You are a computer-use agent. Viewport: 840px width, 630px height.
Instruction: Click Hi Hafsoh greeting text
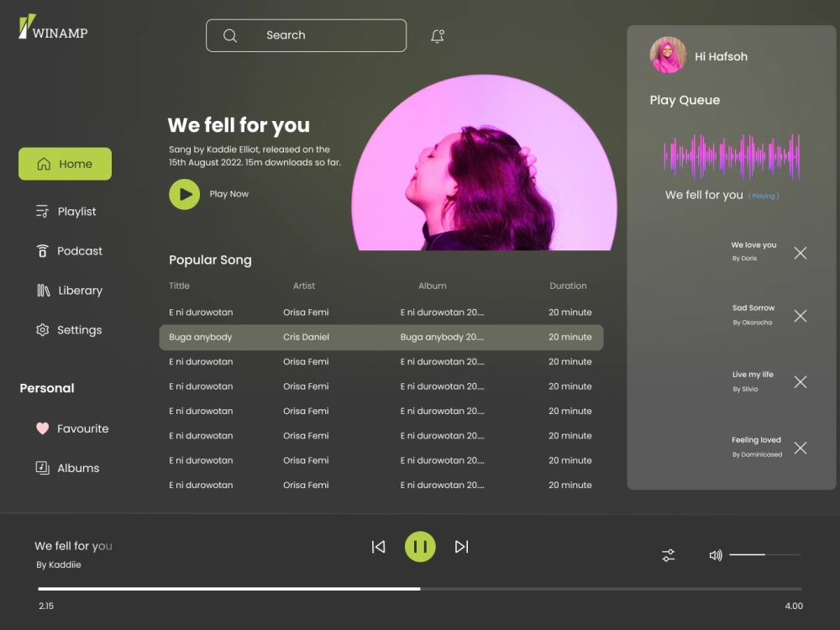click(721, 56)
